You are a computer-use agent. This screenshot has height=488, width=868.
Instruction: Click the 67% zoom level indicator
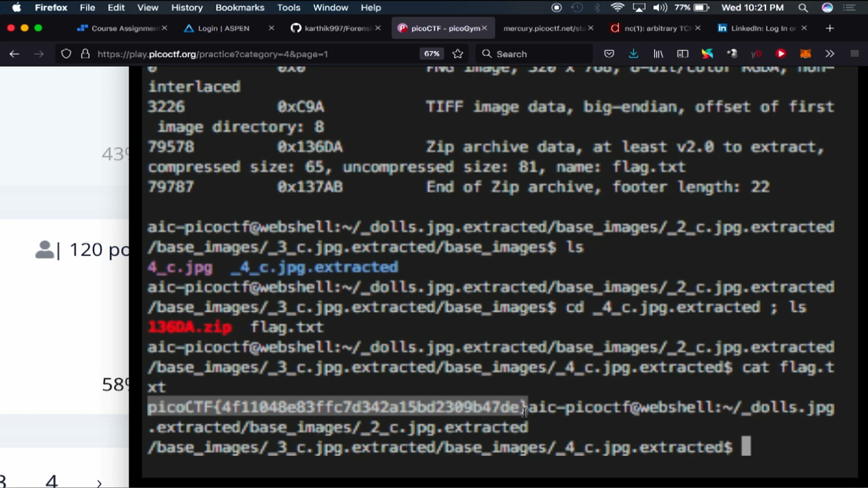[432, 54]
